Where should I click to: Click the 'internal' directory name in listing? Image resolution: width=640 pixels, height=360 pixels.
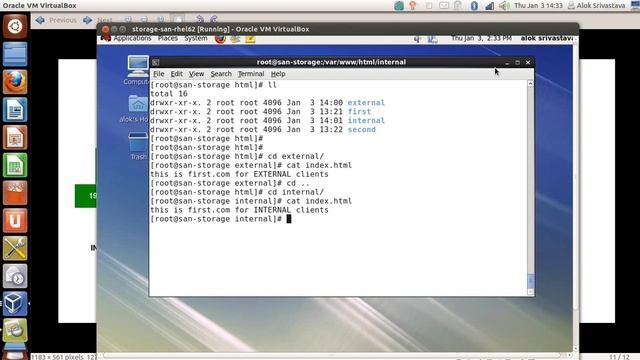pyautogui.click(x=366, y=121)
